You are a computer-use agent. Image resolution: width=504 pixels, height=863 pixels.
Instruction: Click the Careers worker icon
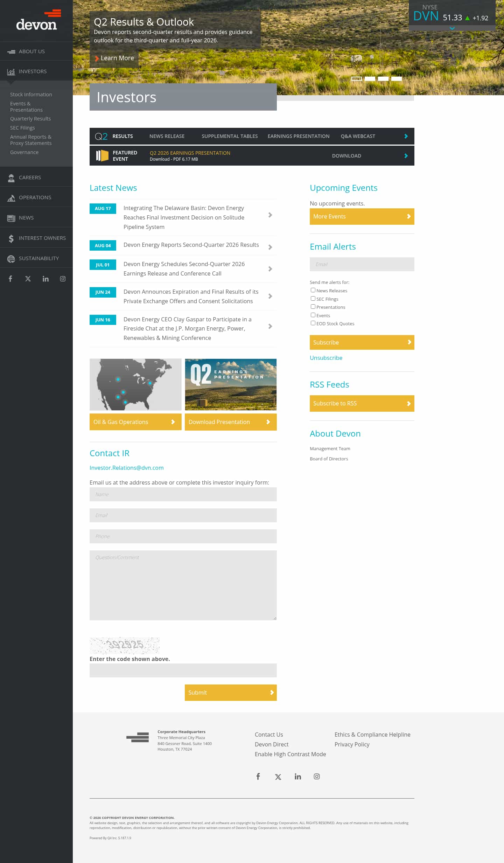(x=11, y=178)
